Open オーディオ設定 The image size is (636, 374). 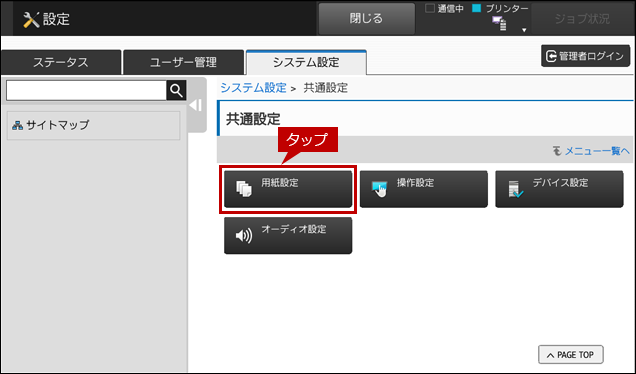(288, 236)
